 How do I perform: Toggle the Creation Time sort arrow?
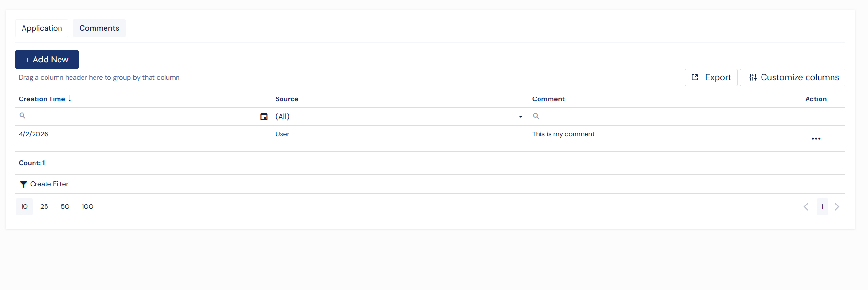pyautogui.click(x=70, y=98)
